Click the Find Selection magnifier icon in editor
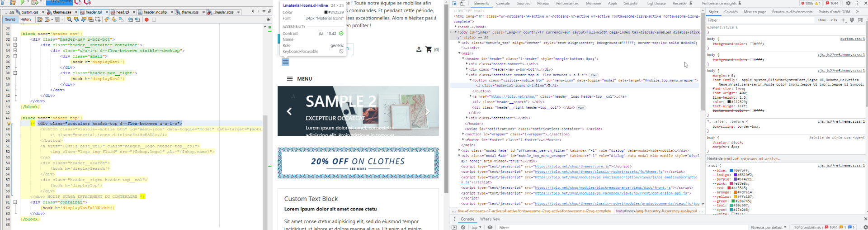 69,19
